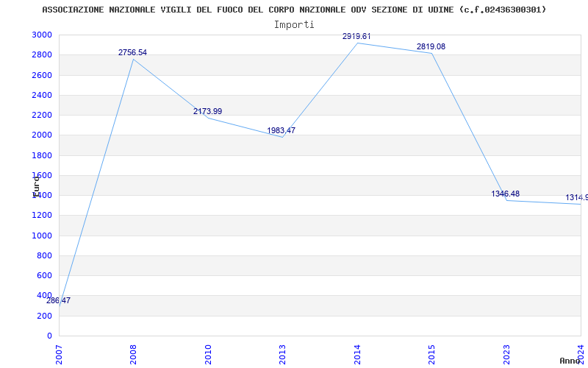Select the 1983.47 data label
588x368 pixels.
tap(282, 131)
